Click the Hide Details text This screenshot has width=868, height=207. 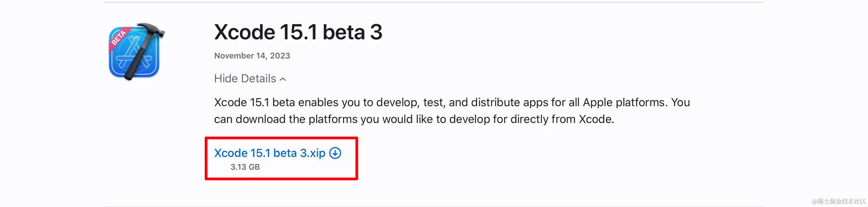click(245, 79)
